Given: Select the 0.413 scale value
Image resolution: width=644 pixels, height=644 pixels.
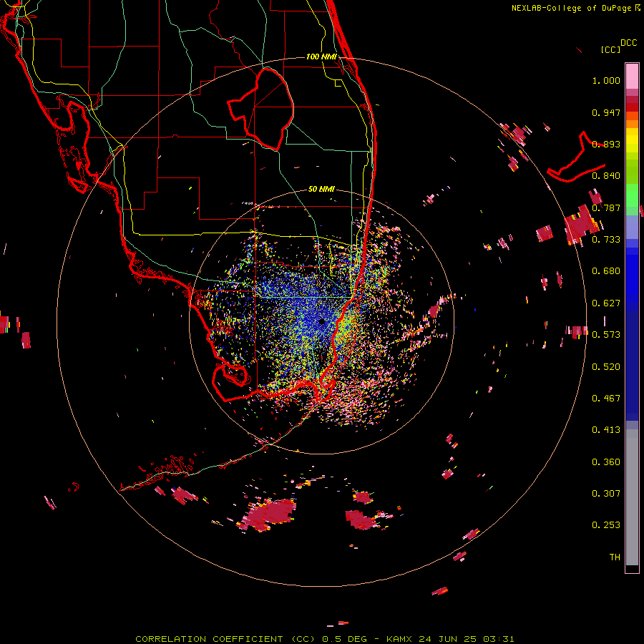Looking at the screenshot, I should [606, 430].
